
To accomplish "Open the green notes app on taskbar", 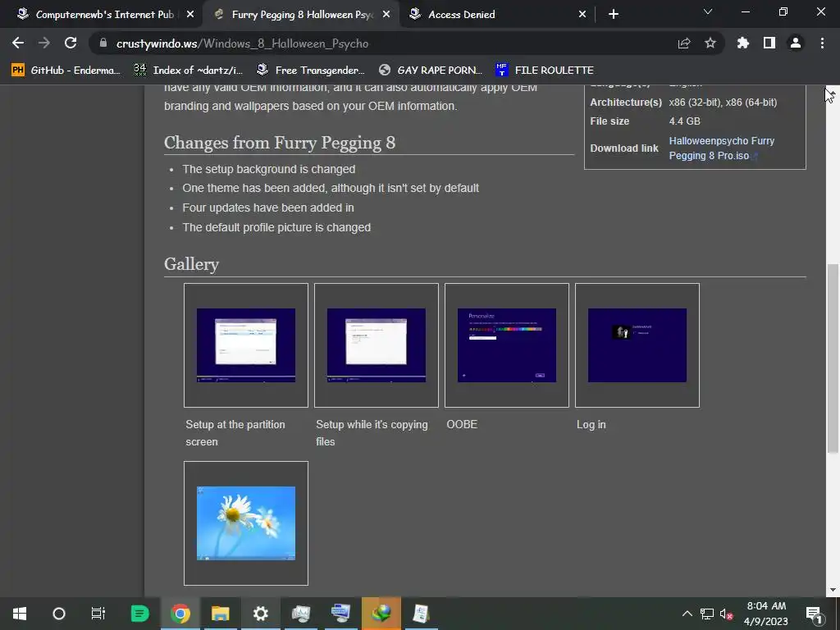I will point(139,614).
